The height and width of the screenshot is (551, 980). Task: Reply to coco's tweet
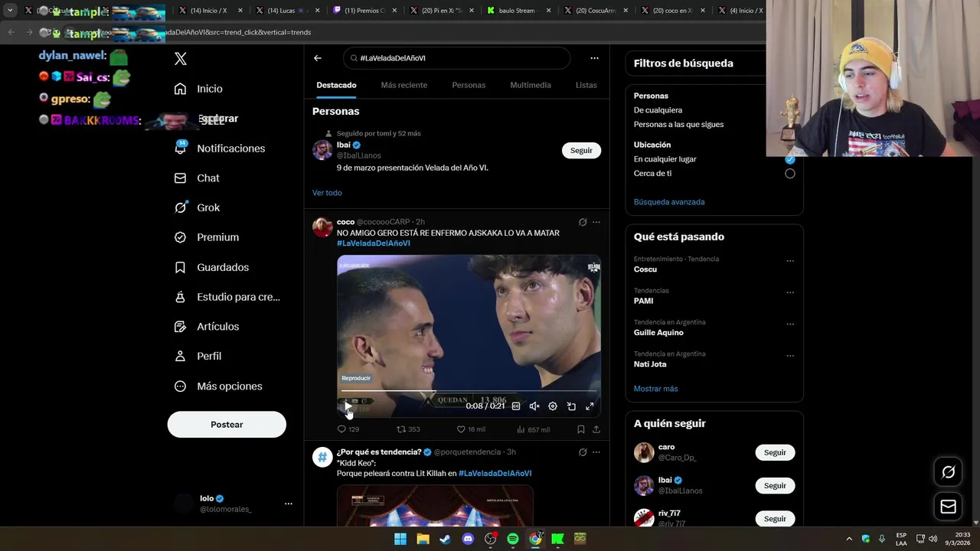point(348,429)
